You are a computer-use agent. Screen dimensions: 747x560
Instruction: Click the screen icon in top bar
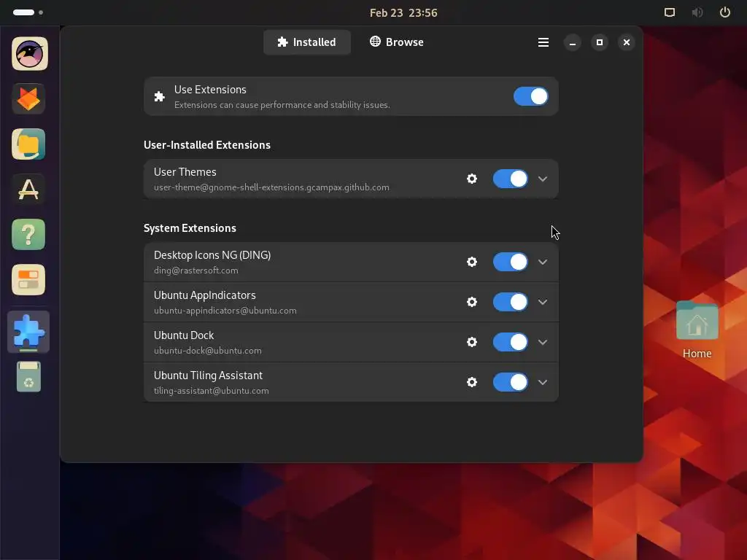pyautogui.click(x=670, y=12)
